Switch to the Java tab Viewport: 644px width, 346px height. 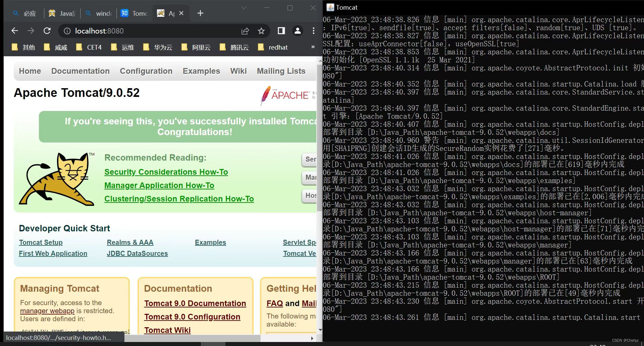(62, 13)
